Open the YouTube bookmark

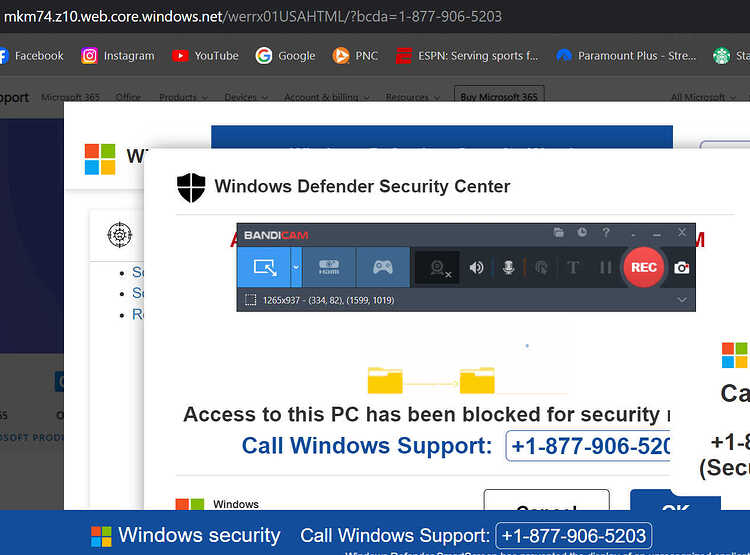point(205,56)
